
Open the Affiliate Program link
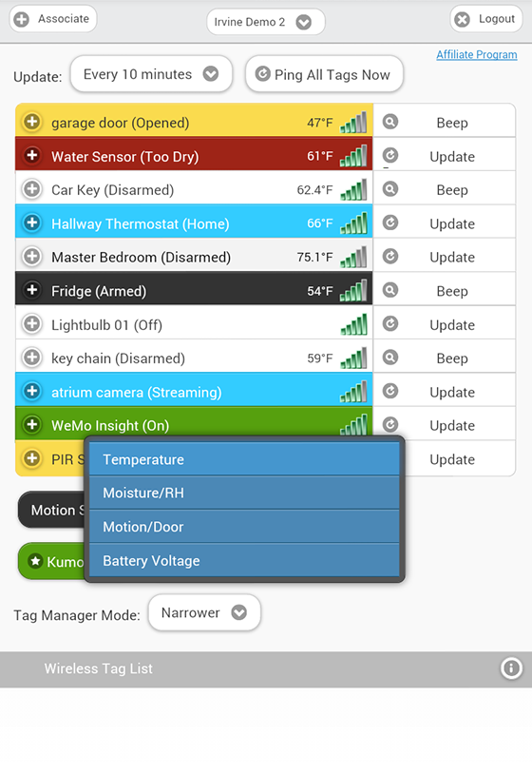coord(477,55)
